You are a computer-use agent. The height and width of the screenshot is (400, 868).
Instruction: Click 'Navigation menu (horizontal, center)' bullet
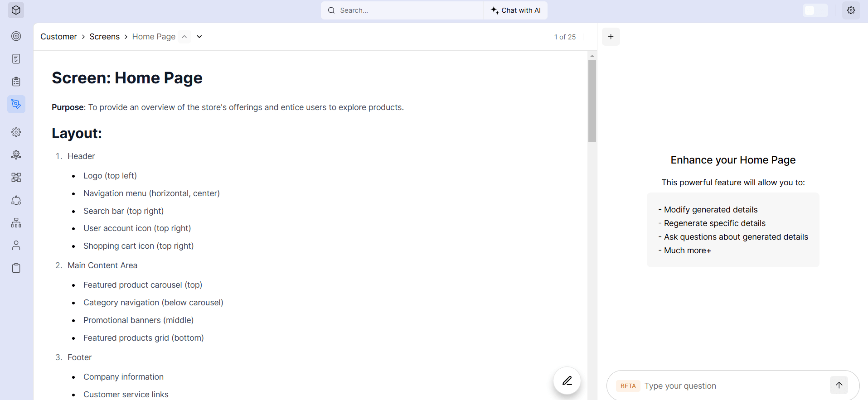151,193
